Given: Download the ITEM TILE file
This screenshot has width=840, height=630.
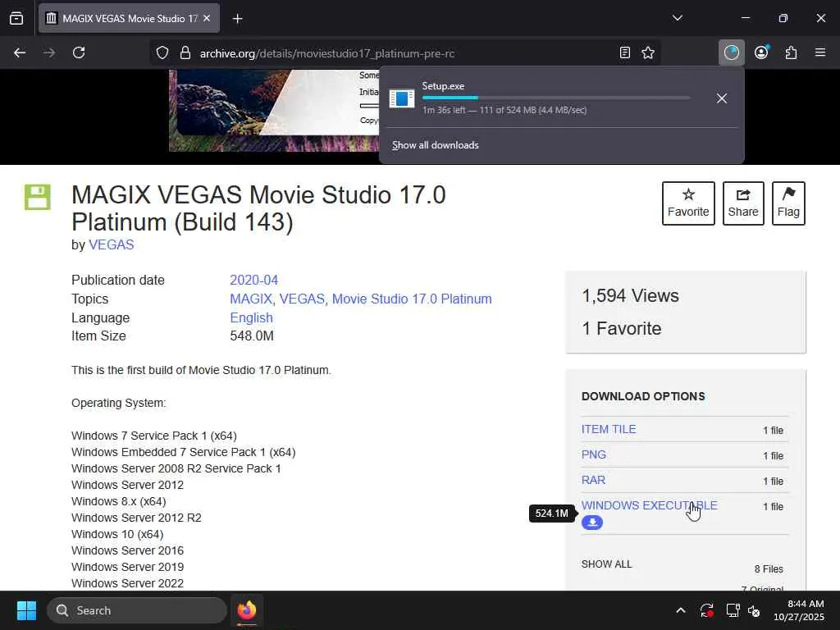Looking at the screenshot, I should coord(609,430).
